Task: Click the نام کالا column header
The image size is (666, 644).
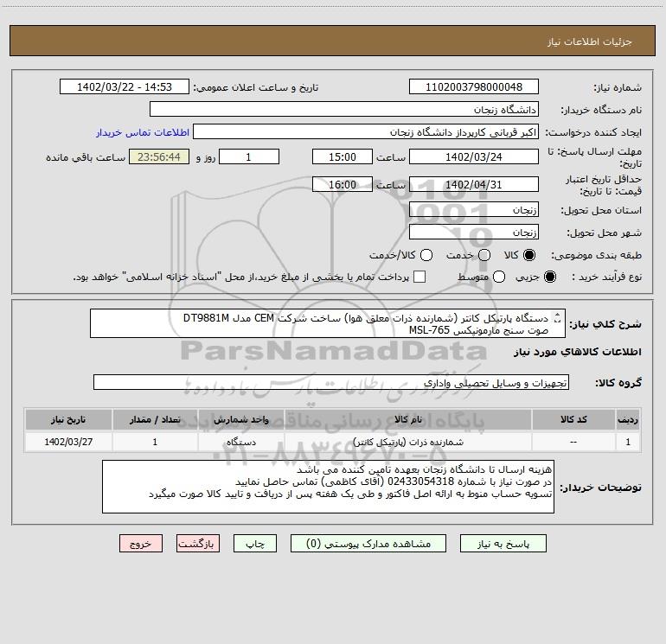Action: (407, 419)
